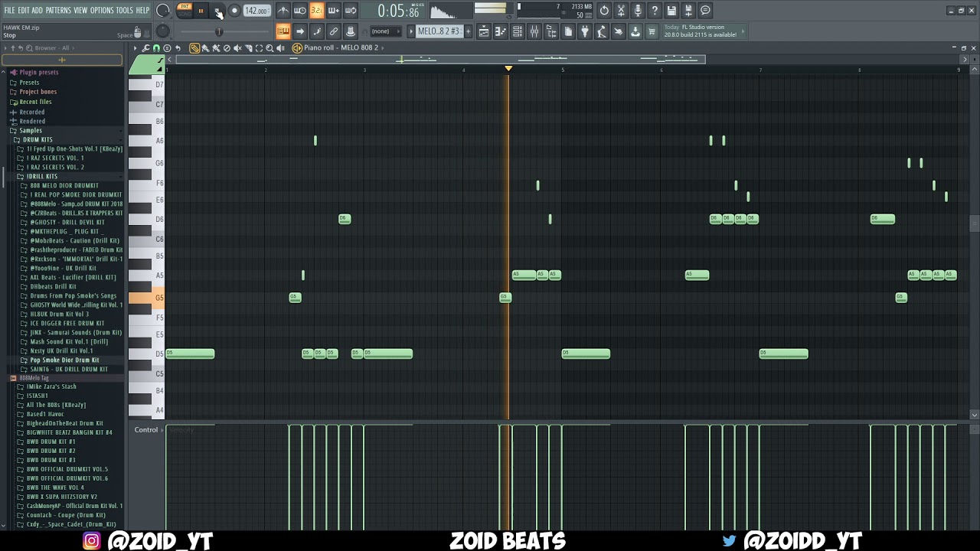Select the Slice tool in piano roll
This screenshot has height=551, width=980.
(248, 47)
